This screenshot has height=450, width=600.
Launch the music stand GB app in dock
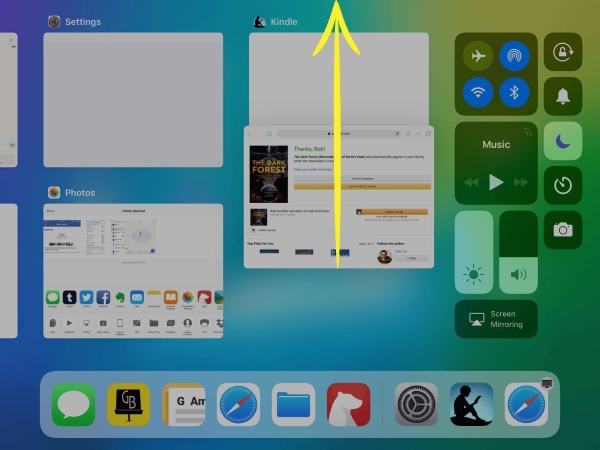(129, 404)
